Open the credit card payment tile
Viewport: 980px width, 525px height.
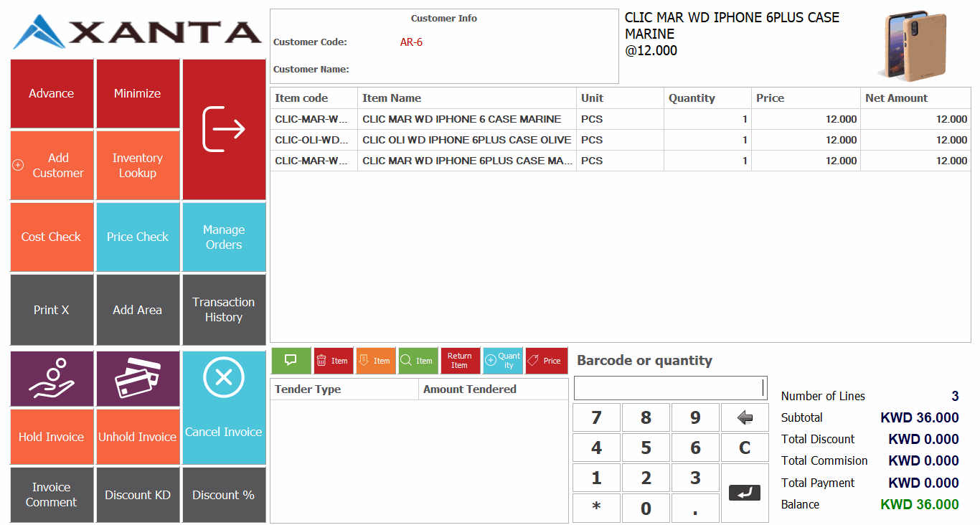coord(138,379)
